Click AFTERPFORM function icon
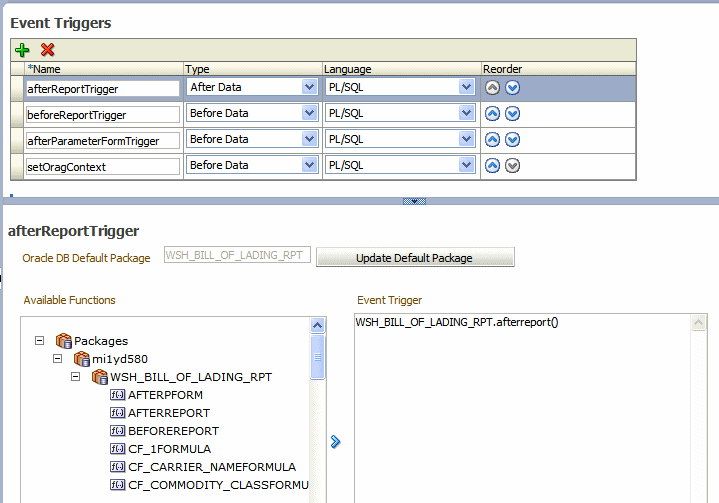The image size is (719, 503). click(117, 395)
